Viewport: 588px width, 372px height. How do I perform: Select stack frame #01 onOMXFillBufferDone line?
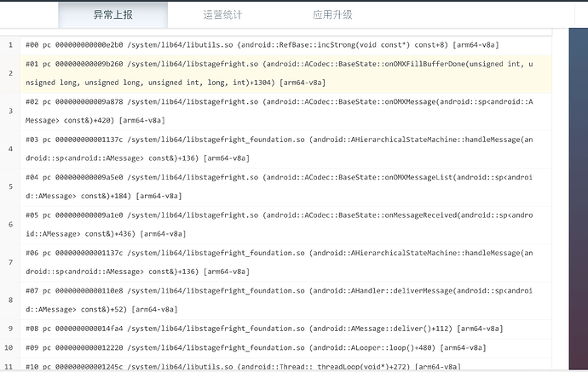tap(285, 73)
